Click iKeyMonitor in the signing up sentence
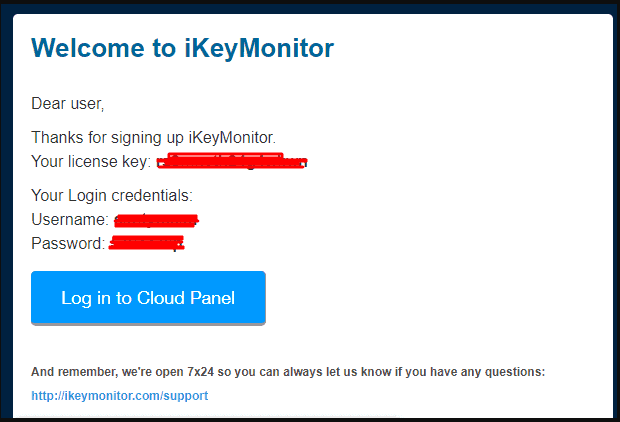 click(232, 138)
